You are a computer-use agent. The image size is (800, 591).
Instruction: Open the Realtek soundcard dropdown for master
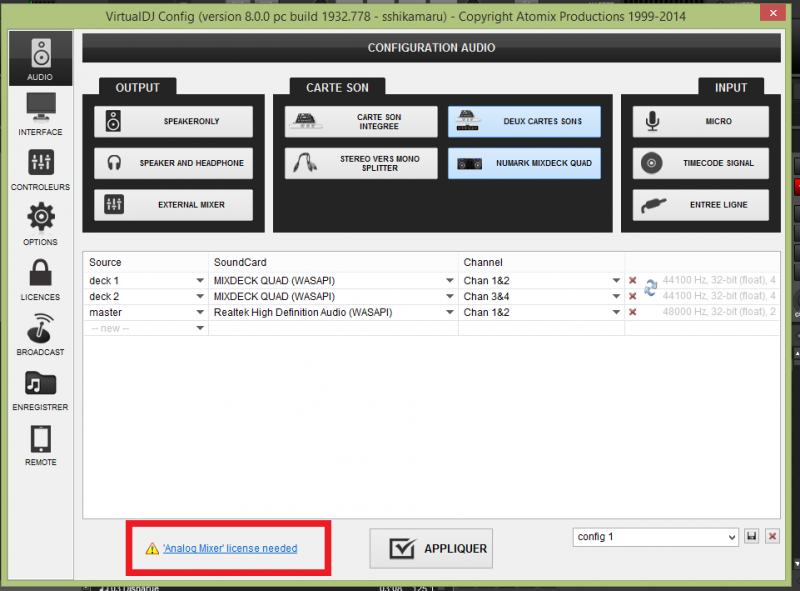click(449, 312)
